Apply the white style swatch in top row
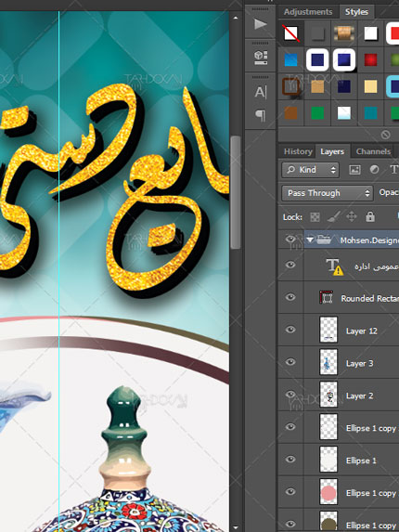 pos(370,33)
